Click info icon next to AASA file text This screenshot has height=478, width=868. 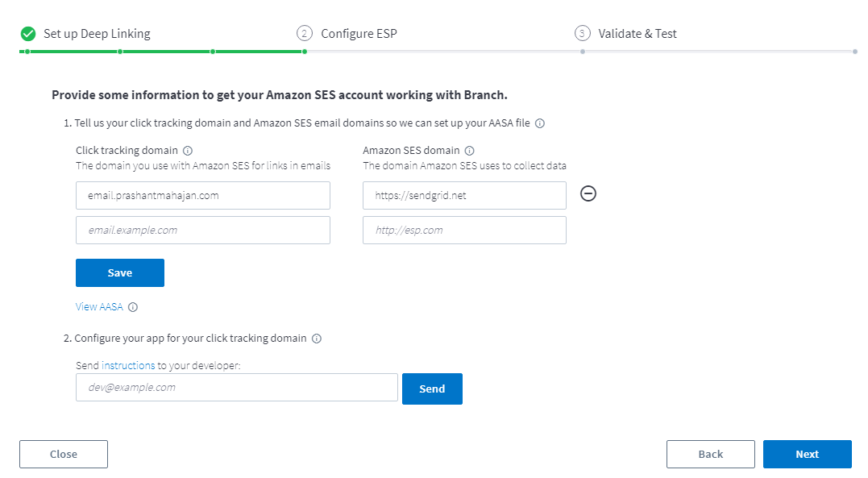click(x=540, y=124)
